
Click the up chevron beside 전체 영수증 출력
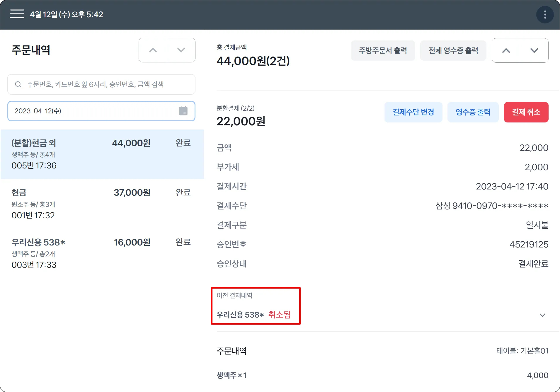click(x=506, y=50)
